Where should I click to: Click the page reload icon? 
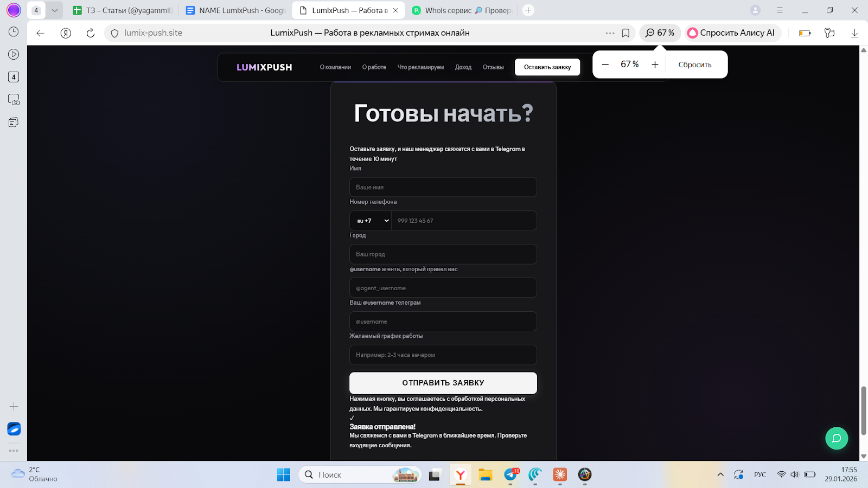(91, 33)
